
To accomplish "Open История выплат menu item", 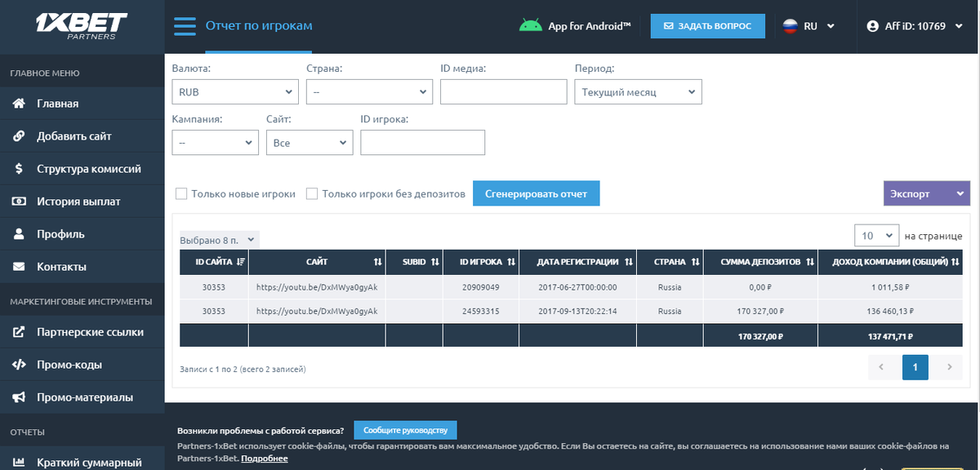I will 82,202.
